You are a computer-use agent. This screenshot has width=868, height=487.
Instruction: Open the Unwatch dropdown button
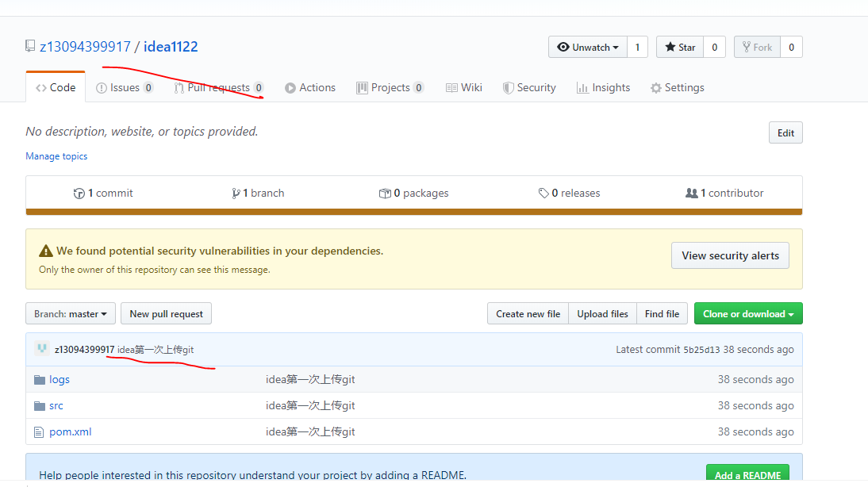pos(588,47)
